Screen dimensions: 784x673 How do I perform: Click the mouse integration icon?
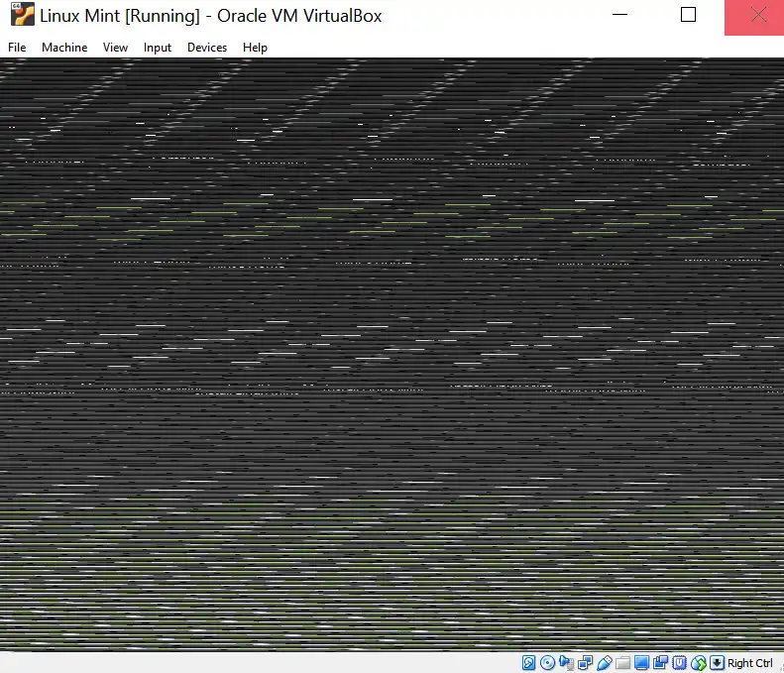tap(699, 663)
